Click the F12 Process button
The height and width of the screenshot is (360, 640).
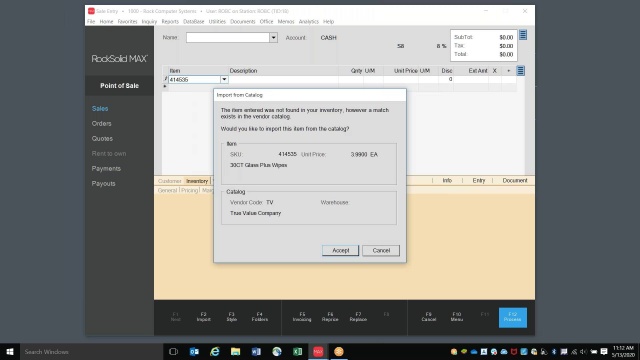[513, 318]
